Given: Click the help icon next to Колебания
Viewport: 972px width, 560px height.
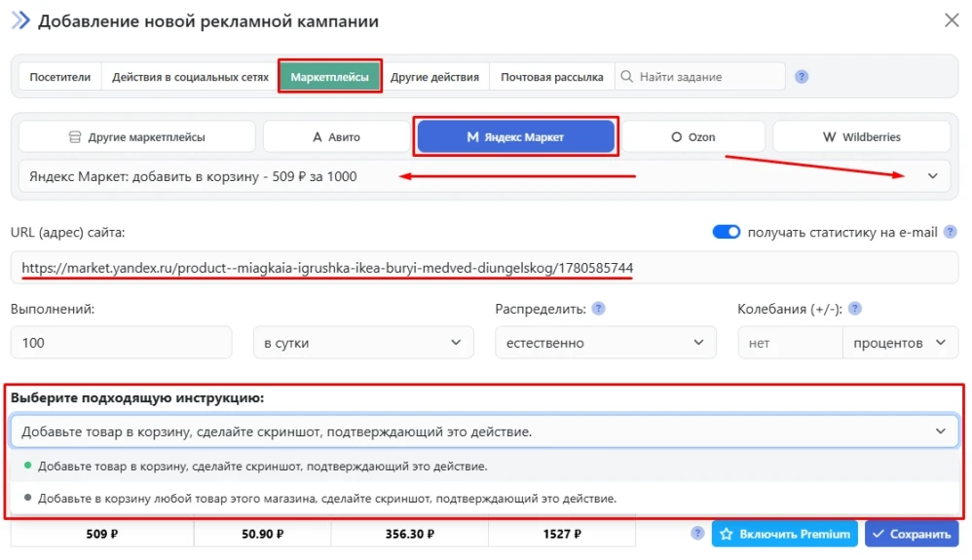Looking at the screenshot, I should pyautogui.click(x=854, y=309).
